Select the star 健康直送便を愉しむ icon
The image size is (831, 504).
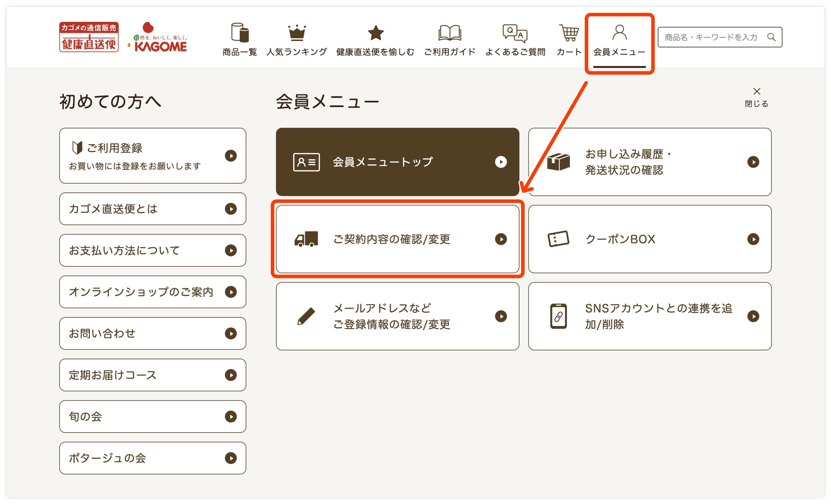click(375, 33)
